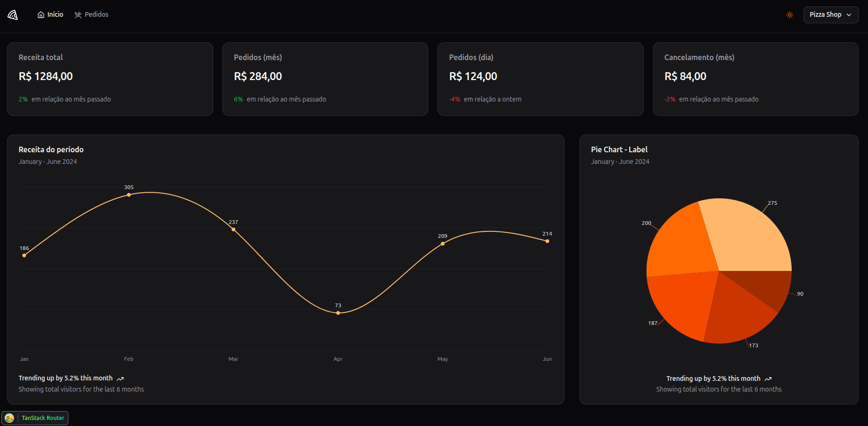Image resolution: width=868 pixels, height=426 pixels.
Task: Select the Feb data point labeled 305
Action: coord(129,195)
